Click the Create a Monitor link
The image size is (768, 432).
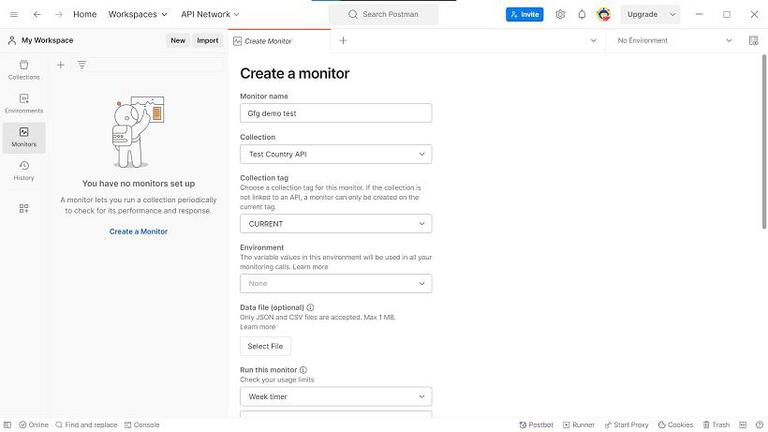[138, 231]
